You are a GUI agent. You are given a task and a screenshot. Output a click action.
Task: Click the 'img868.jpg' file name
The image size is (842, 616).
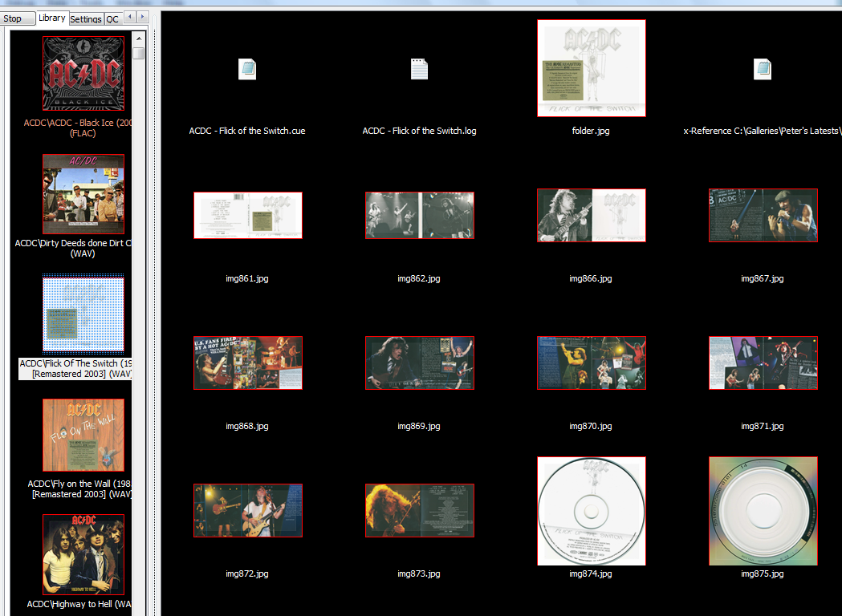click(x=247, y=426)
